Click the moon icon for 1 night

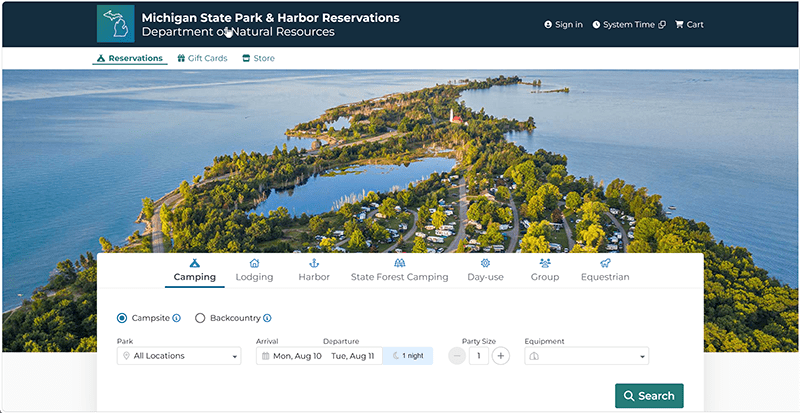point(396,356)
